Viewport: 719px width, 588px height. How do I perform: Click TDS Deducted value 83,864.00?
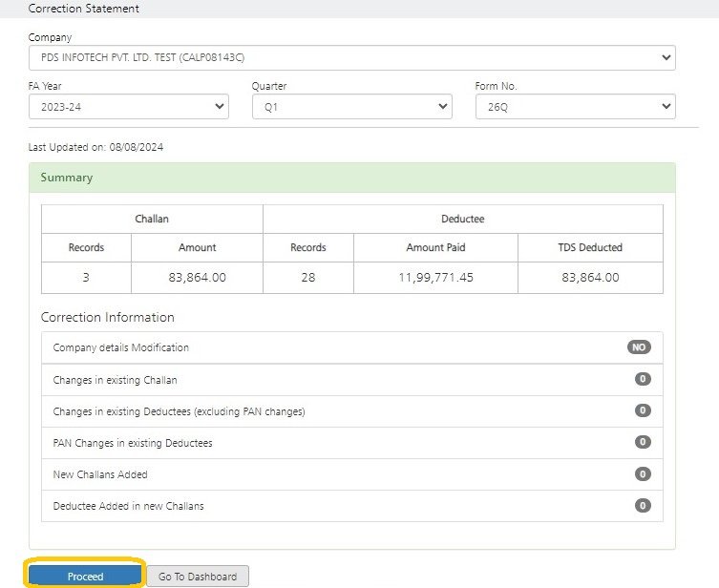[x=590, y=278]
